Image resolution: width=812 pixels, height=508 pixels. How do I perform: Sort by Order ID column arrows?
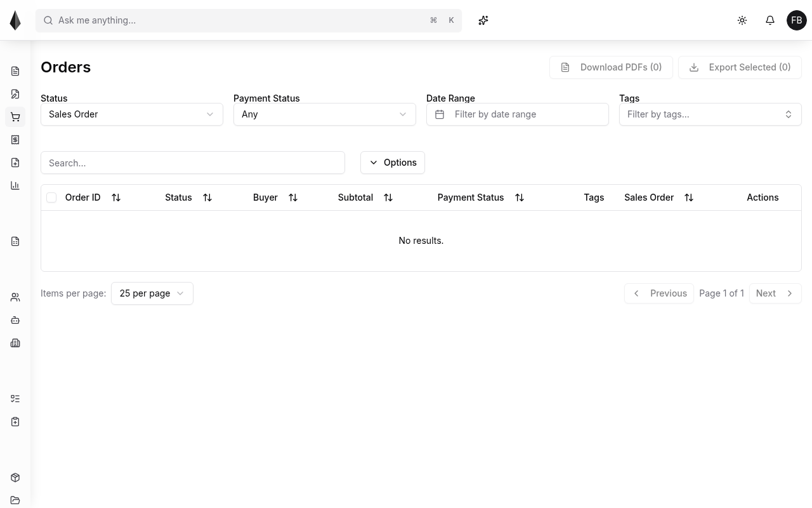[116, 197]
